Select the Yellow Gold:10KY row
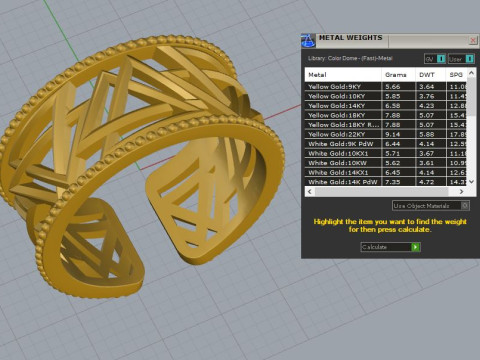The width and height of the screenshot is (480, 360). click(x=386, y=96)
